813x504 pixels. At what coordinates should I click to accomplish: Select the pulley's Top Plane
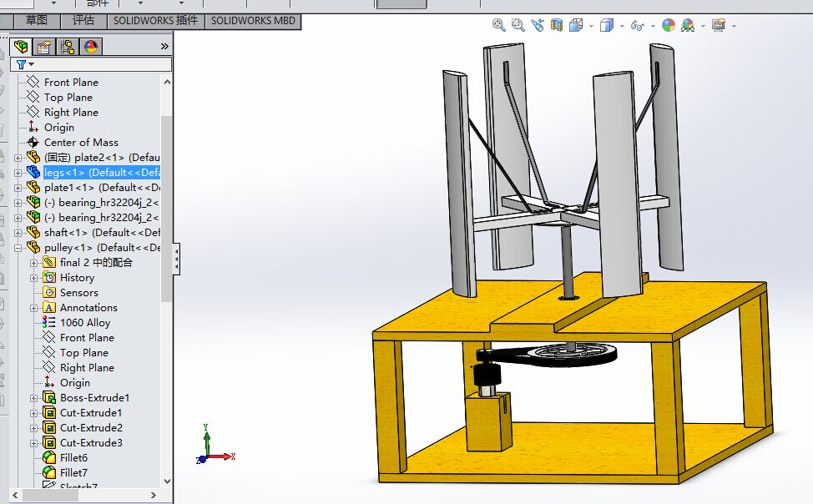(x=84, y=353)
